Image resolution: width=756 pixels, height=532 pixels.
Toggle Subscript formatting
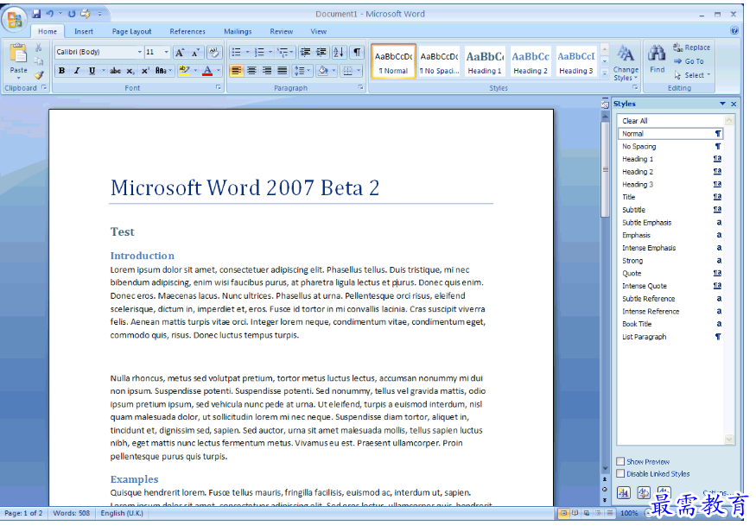pyautogui.click(x=130, y=71)
